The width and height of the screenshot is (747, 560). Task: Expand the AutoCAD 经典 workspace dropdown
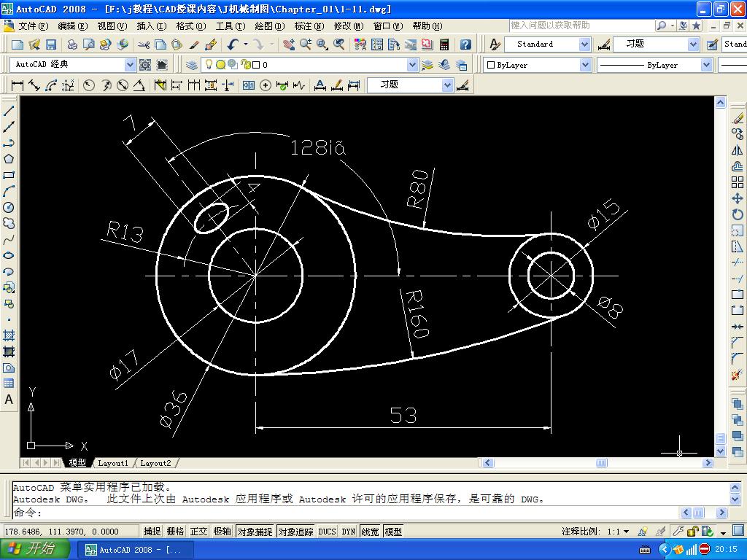pyautogui.click(x=130, y=65)
